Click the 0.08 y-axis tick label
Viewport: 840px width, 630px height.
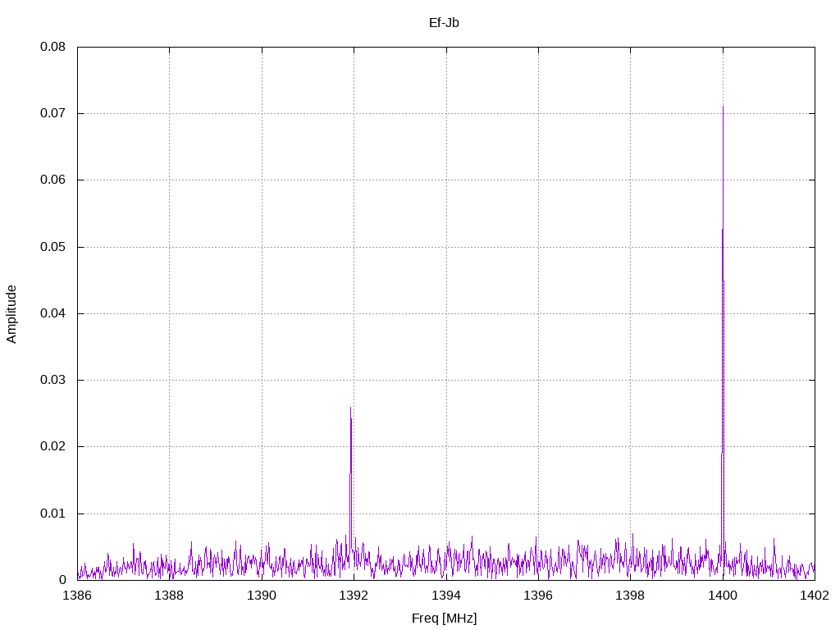(x=52, y=47)
